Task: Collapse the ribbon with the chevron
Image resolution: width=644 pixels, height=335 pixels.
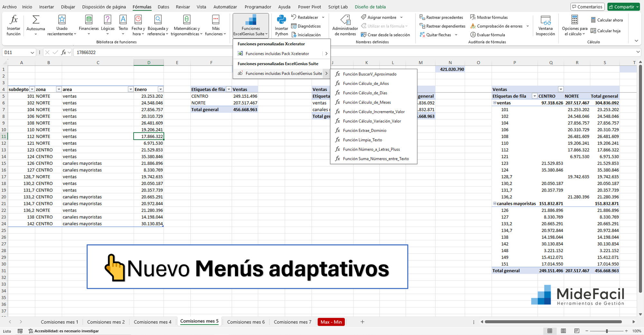Action: [x=636, y=41]
